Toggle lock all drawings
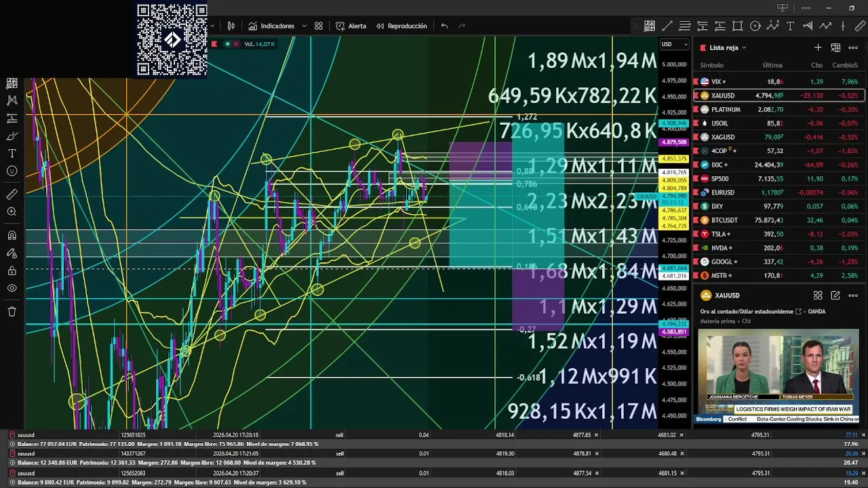 click(12, 271)
